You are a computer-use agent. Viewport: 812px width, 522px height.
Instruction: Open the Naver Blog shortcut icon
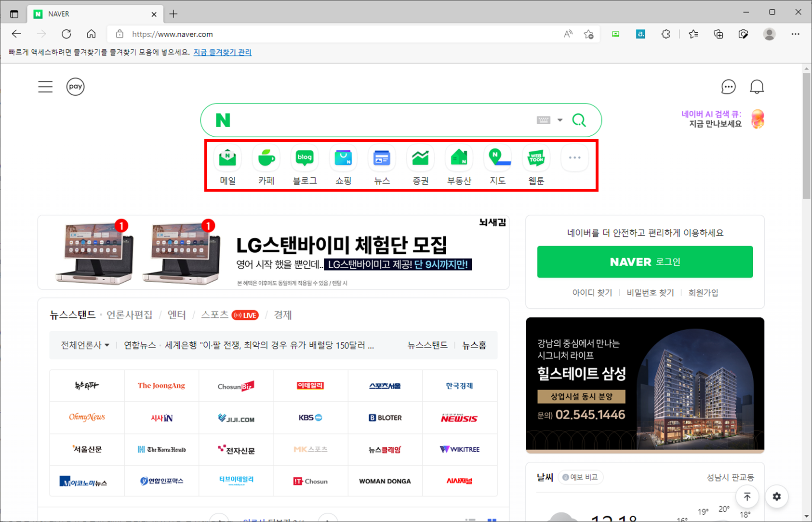pyautogui.click(x=305, y=158)
